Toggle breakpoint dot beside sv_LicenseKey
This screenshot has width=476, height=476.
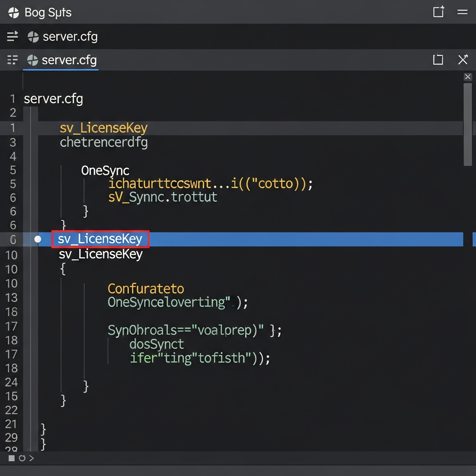pyautogui.click(x=38, y=239)
